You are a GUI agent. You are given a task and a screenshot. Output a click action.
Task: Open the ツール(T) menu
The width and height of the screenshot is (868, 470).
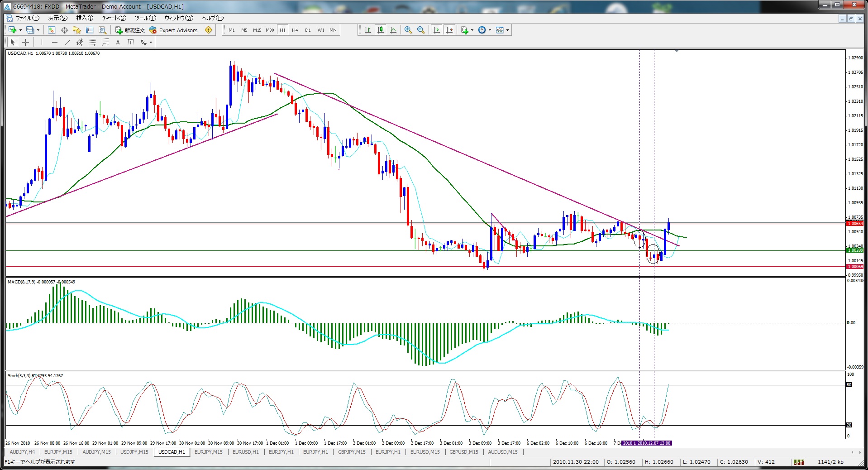tap(145, 18)
